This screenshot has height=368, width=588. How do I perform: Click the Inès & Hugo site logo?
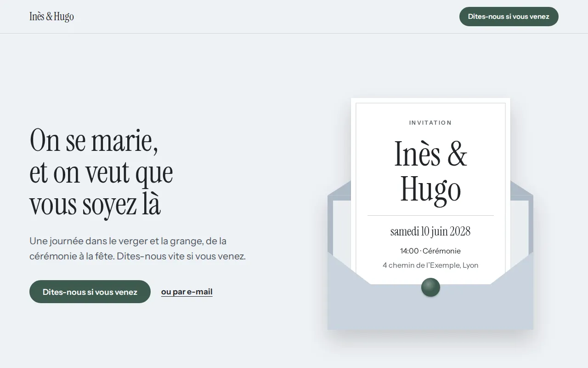[x=51, y=17]
